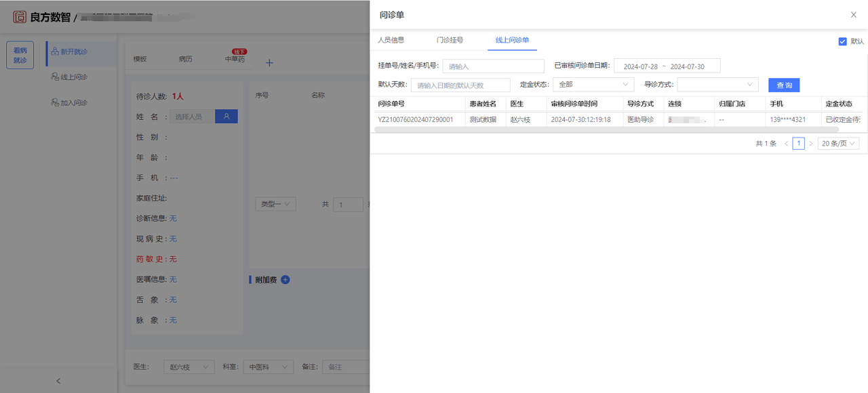Click the blue person icon button
This screenshot has width=868, height=393.
click(226, 117)
